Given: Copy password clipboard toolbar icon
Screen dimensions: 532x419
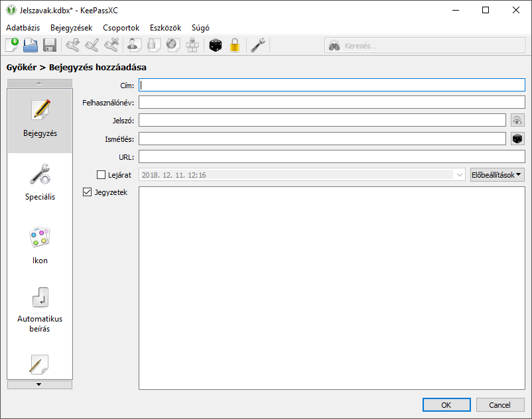Looking at the screenshot, I should [x=154, y=45].
